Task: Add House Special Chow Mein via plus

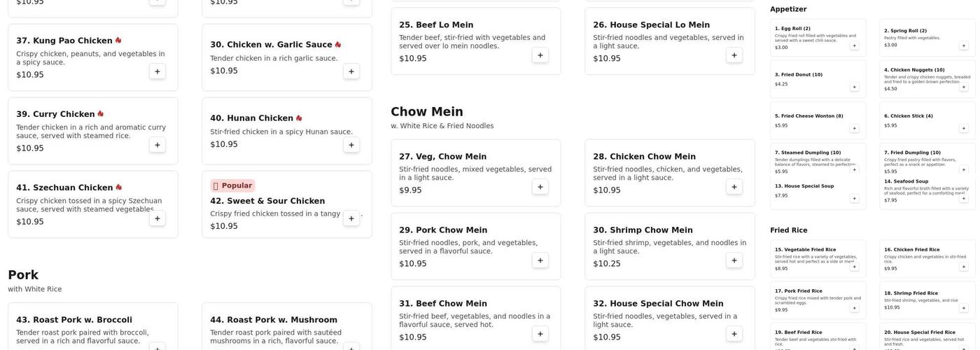Action: [734, 334]
